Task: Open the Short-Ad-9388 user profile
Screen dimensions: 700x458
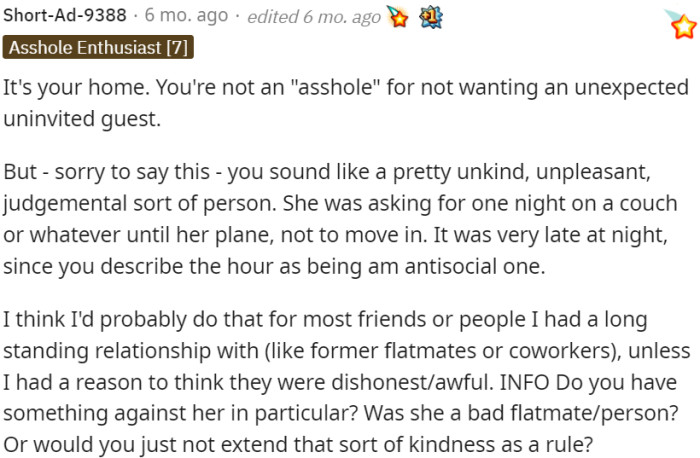Action: coord(65,18)
